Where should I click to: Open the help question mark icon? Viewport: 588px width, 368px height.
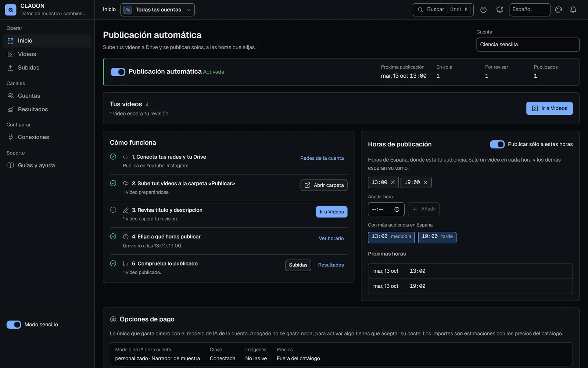click(483, 10)
